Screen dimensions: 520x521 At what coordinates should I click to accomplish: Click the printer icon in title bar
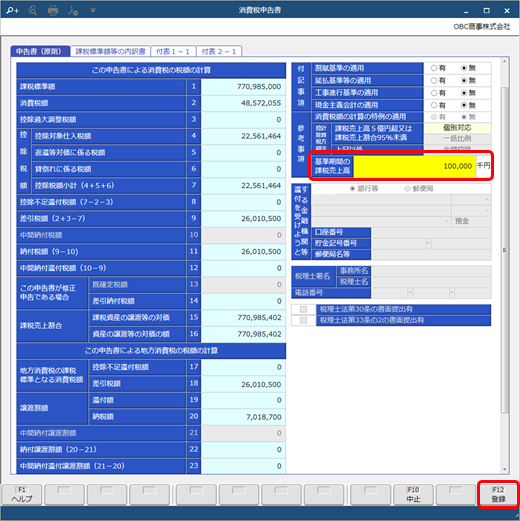coord(53,11)
